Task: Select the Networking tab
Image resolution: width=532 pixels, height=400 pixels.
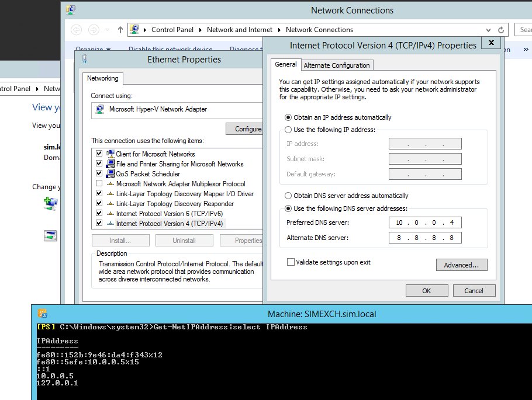Action: coord(102,78)
